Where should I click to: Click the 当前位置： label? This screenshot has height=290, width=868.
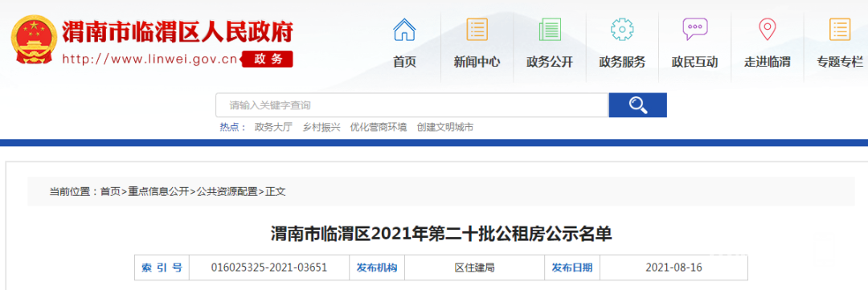(74, 192)
